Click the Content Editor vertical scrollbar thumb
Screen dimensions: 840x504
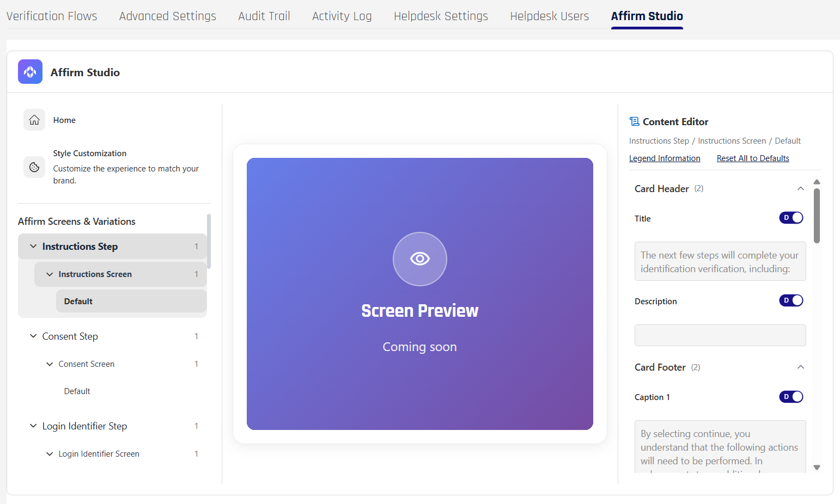click(817, 215)
